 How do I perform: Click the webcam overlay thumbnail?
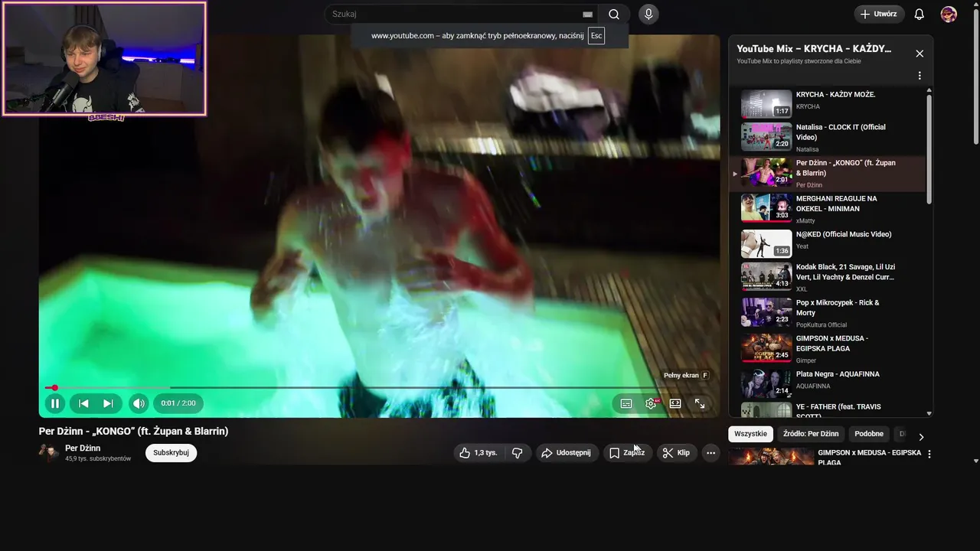tap(104, 59)
